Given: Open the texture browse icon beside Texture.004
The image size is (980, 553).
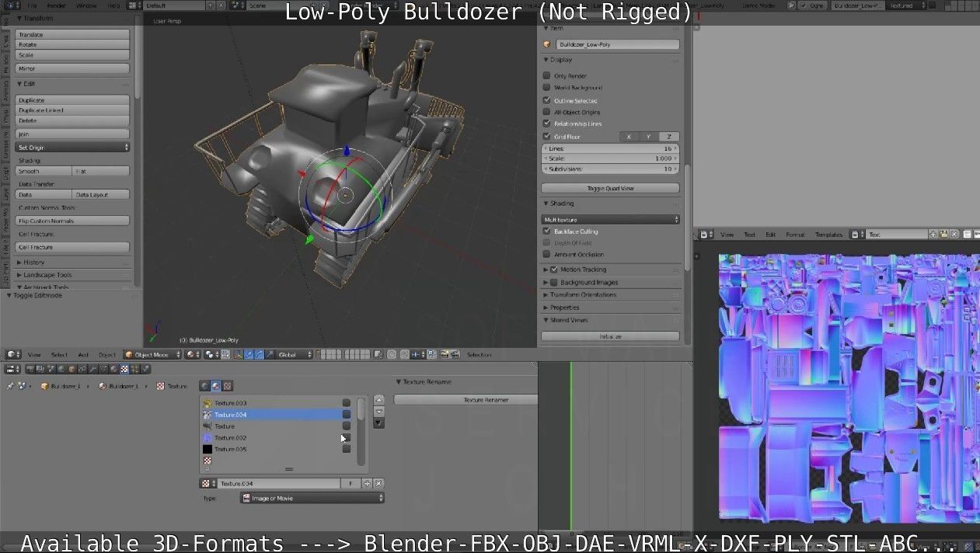Looking at the screenshot, I should 207,483.
